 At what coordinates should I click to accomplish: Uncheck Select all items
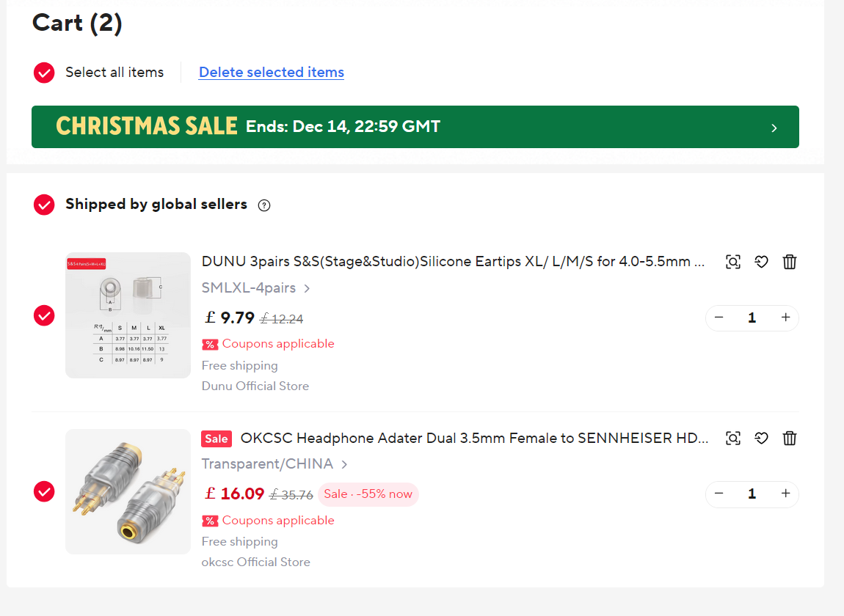pyautogui.click(x=44, y=73)
